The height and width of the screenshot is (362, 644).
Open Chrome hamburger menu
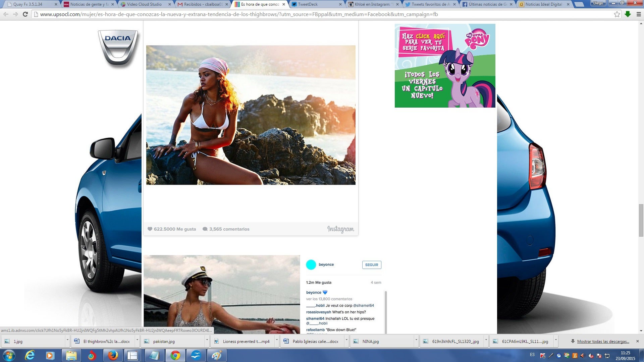(x=639, y=14)
